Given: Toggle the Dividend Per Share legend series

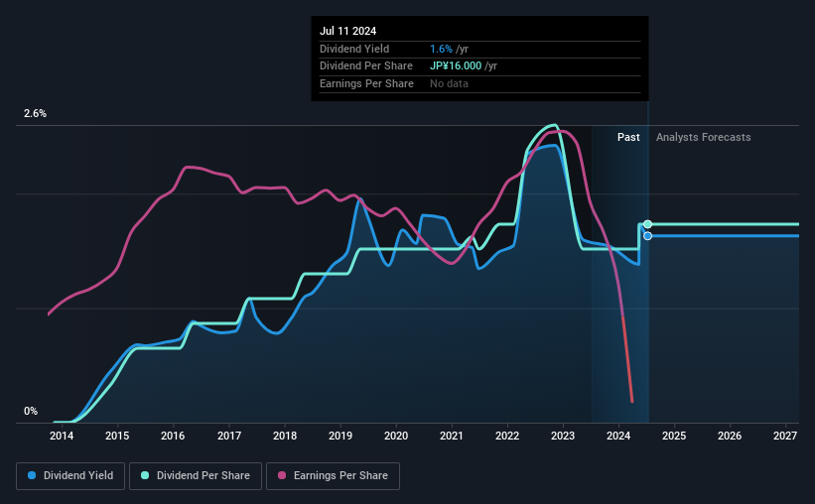Looking at the screenshot, I should pyautogui.click(x=196, y=476).
